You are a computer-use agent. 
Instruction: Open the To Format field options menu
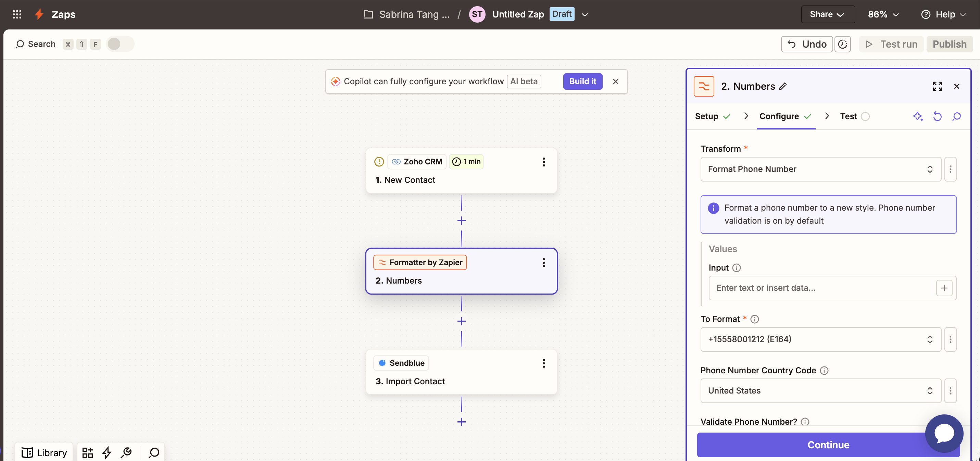coord(950,339)
